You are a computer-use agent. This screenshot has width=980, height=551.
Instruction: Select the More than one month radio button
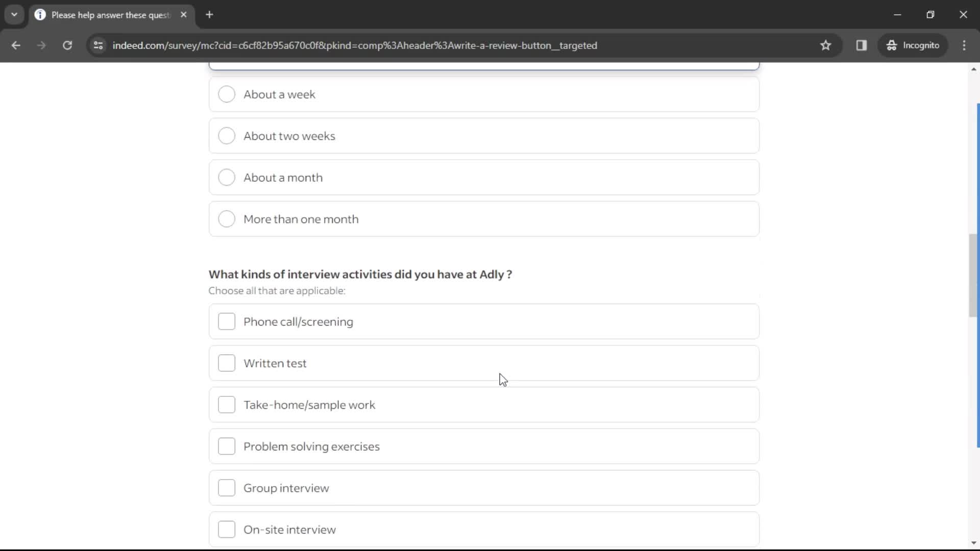click(x=228, y=219)
